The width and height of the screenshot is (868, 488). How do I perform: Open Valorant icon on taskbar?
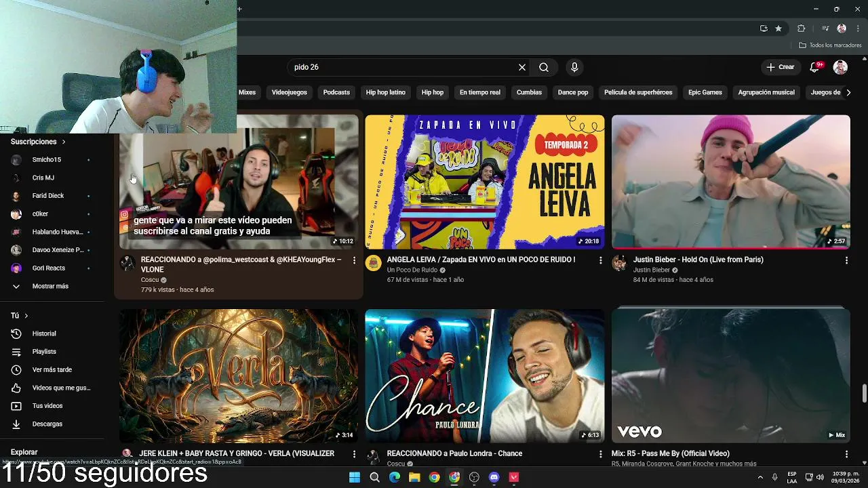pyautogui.click(x=514, y=477)
